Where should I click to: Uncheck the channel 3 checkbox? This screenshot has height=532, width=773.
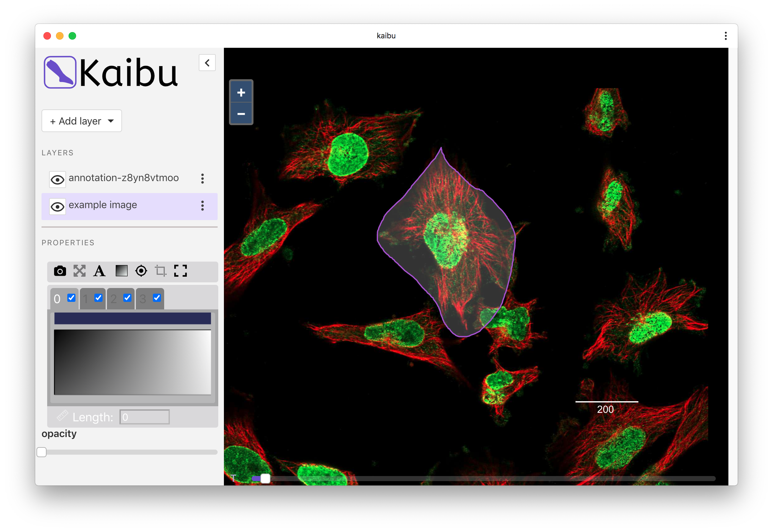[x=157, y=298]
